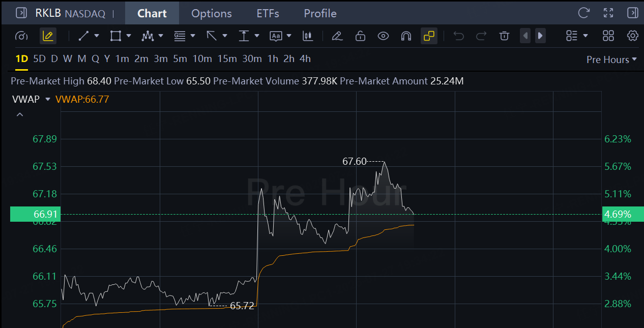Select the 15m interval
This screenshot has height=328, width=644.
(227, 58)
